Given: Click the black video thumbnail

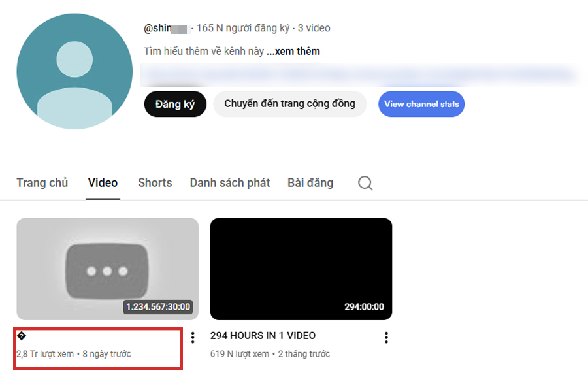Looking at the screenshot, I should pyautogui.click(x=301, y=267).
